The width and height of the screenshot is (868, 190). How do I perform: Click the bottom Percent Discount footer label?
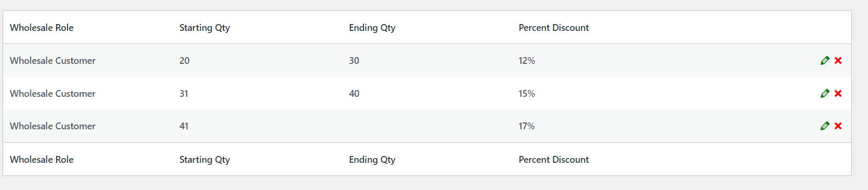tap(553, 160)
